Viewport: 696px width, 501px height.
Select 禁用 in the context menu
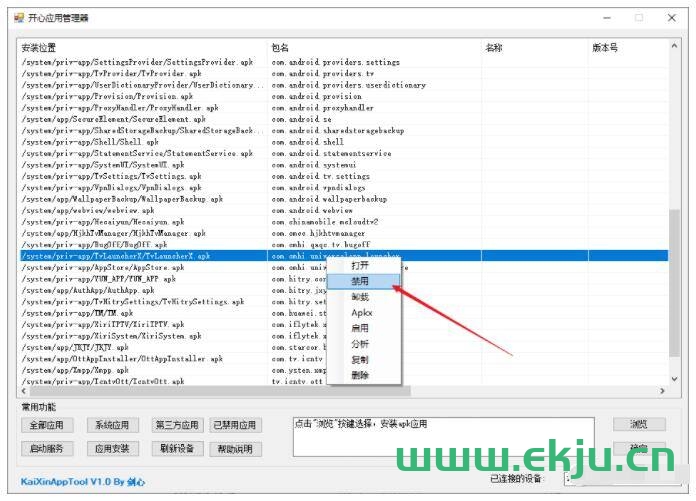(x=360, y=281)
